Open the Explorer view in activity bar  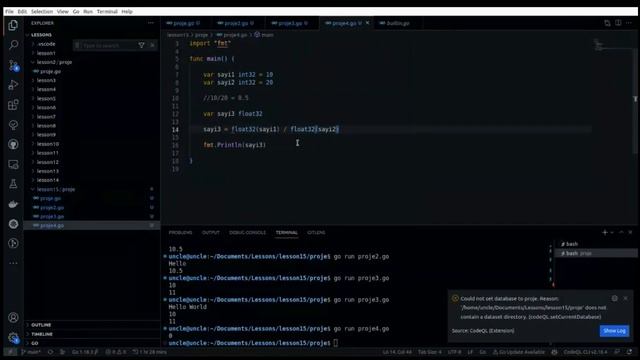[x=13, y=25]
